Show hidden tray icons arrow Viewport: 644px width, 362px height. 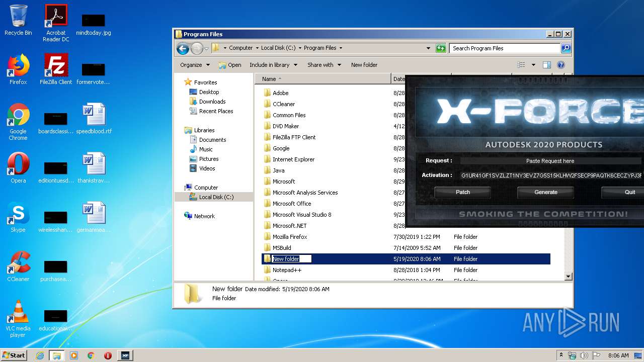(x=561, y=355)
